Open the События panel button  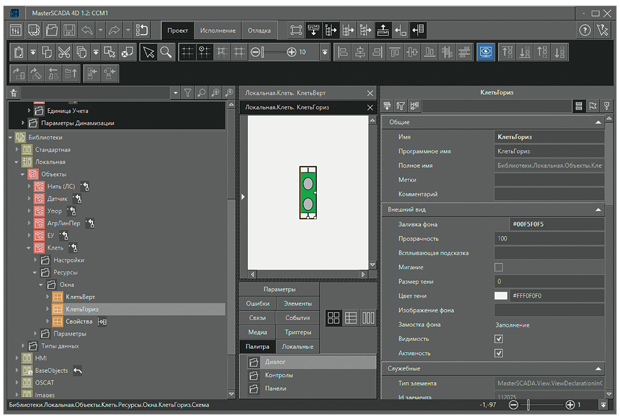coord(297,318)
